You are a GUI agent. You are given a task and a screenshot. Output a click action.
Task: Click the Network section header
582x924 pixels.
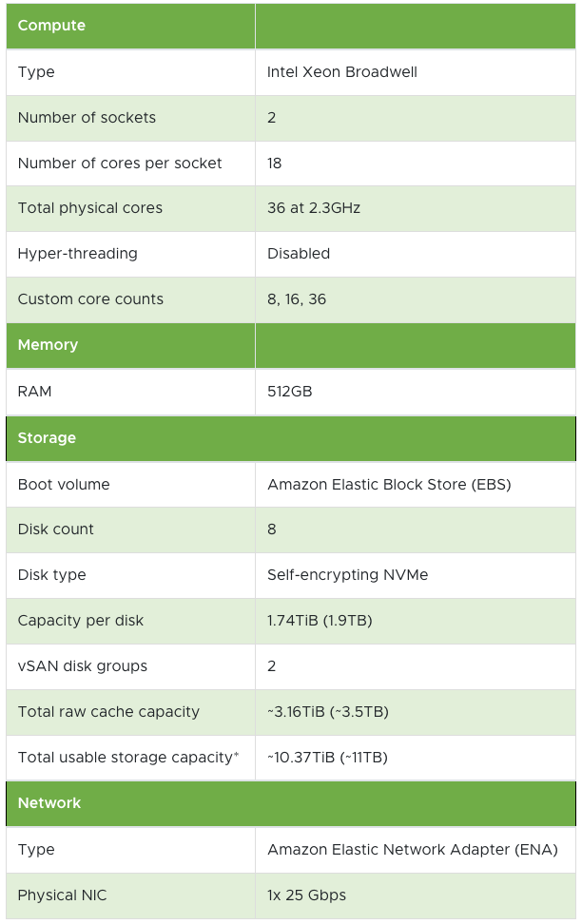point(48,803)
